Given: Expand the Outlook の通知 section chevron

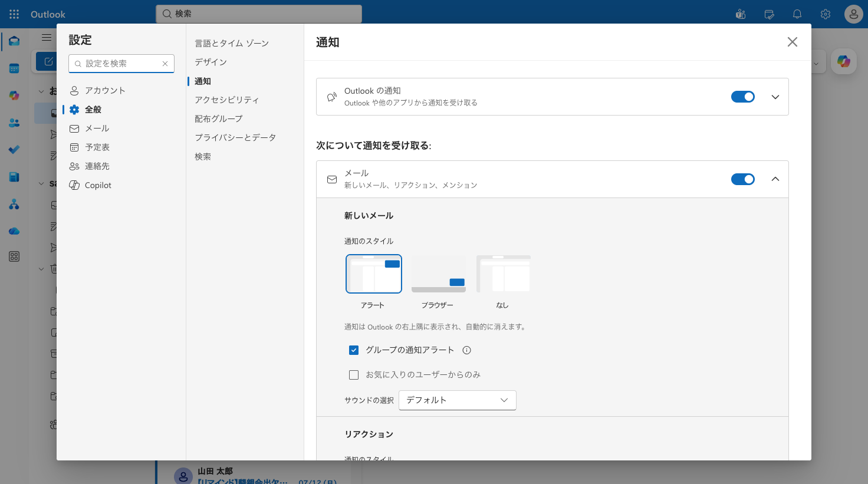Looking at the screenshot, I should tap(775, 97).
